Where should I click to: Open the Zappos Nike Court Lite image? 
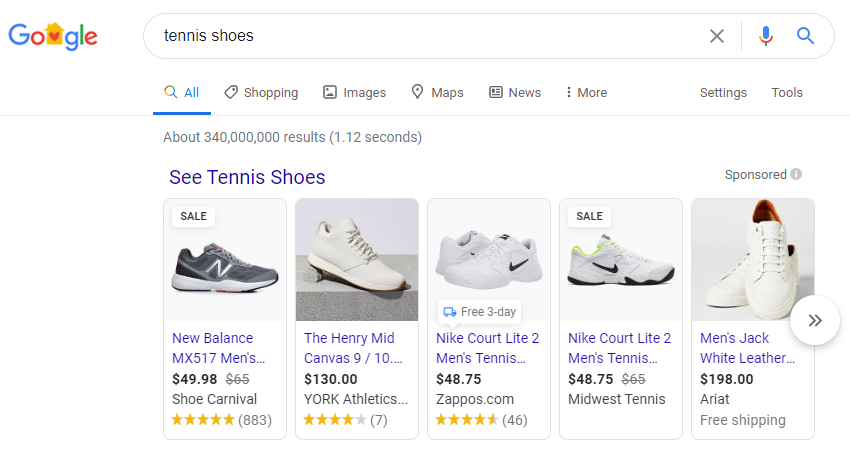pyautogui.click(x=489, y=260)
